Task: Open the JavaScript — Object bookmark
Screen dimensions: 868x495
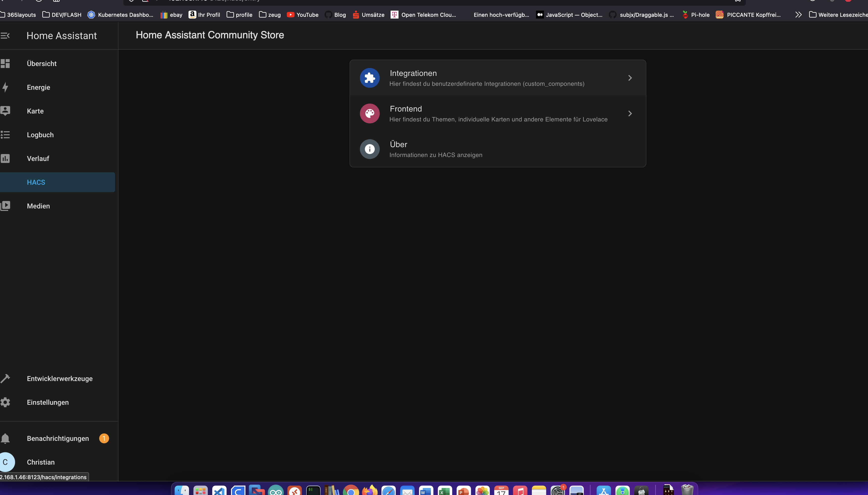Action: tap(569, 15)
